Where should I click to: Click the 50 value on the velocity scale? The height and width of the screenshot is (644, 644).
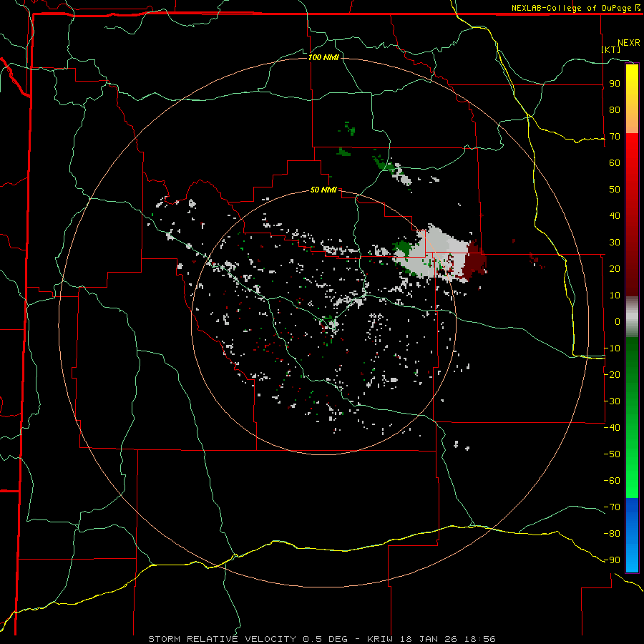pos(615,190)
